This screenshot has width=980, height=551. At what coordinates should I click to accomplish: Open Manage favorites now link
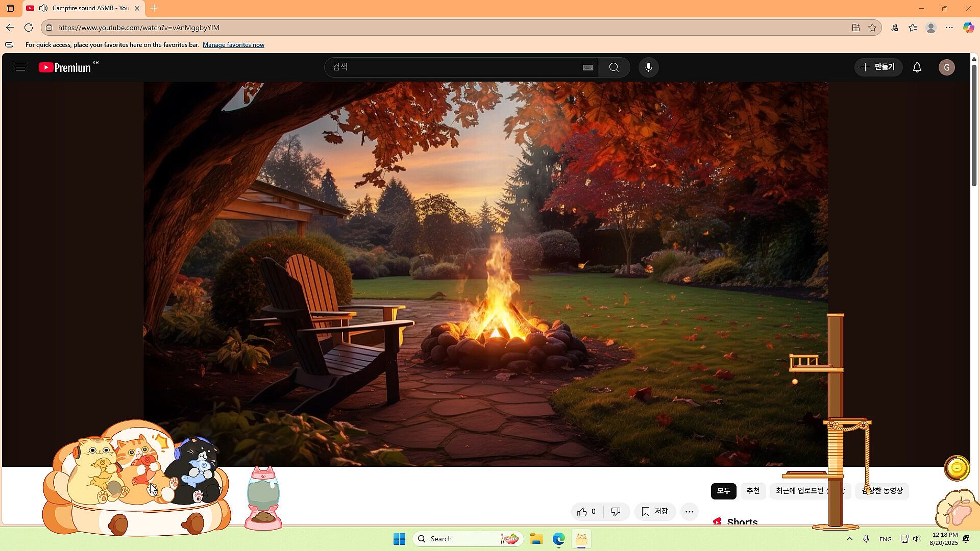coord(233,45)
